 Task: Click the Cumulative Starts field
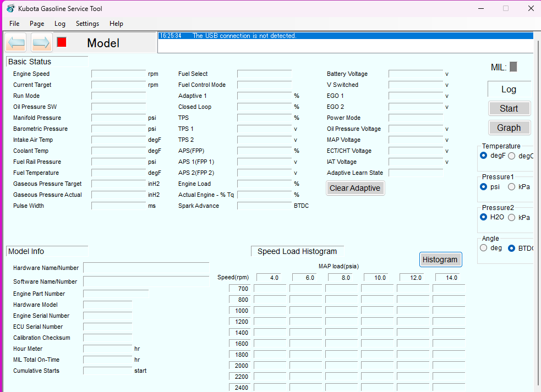(x=108, y=371)
